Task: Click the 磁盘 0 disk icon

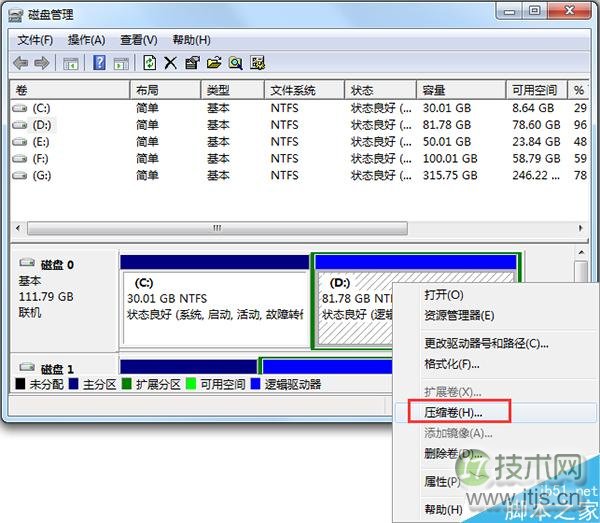Action: coord(27,263)
